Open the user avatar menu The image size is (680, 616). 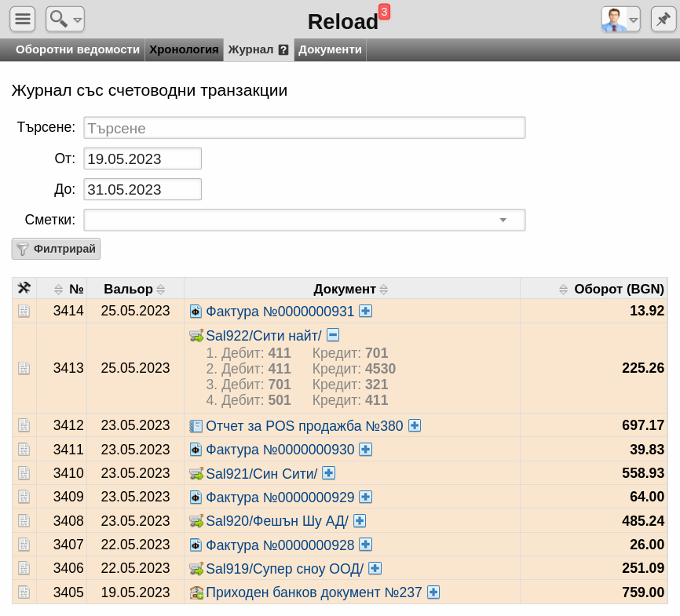coord(620,19)
